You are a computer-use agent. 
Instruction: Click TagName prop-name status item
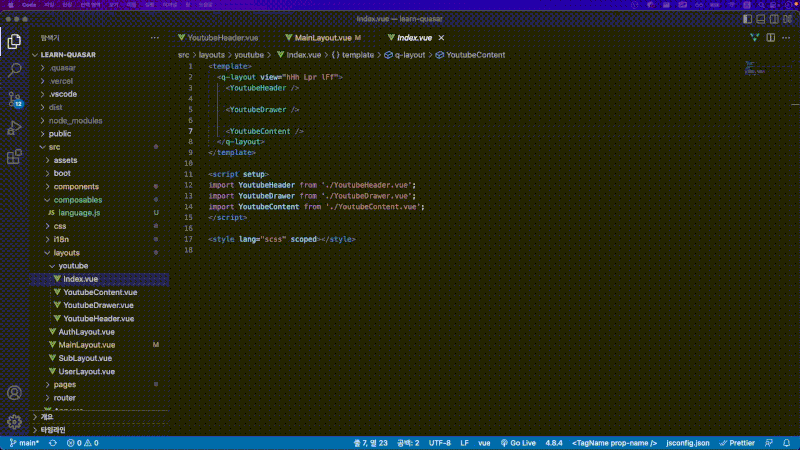tap(615, 443)
